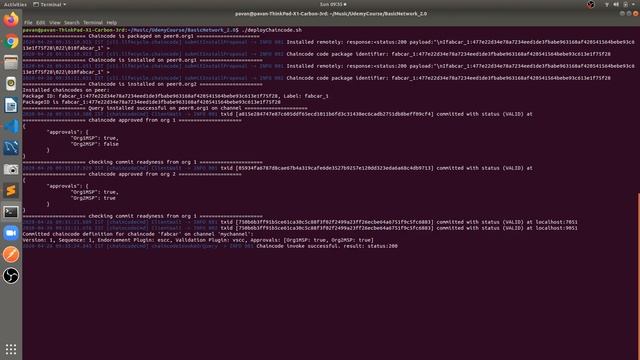This screenshot has height=360, width=640.
Task: Click the 'Label: fabcar_1' text
Action: [x=306, y=96]
